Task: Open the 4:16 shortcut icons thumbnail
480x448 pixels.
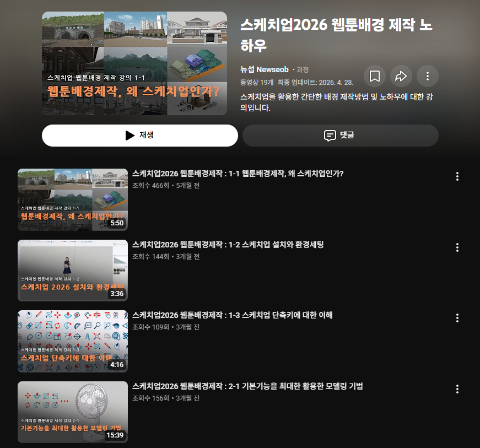Action: pyautogui.click(x=73, y=341)
